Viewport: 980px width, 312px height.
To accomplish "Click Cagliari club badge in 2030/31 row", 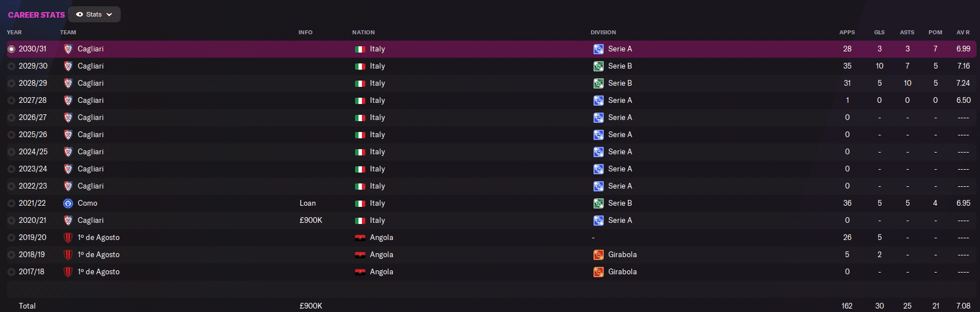I will [68, 49].
